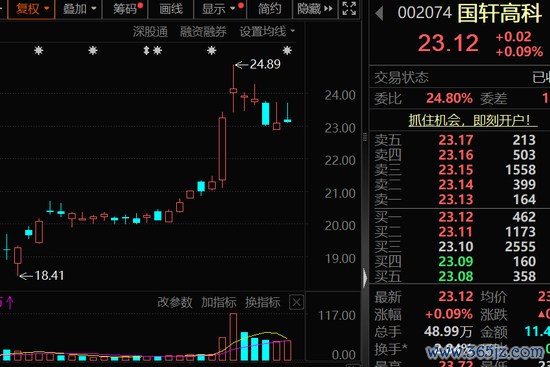Click the 买三 volume 2555

click(521, 247)
